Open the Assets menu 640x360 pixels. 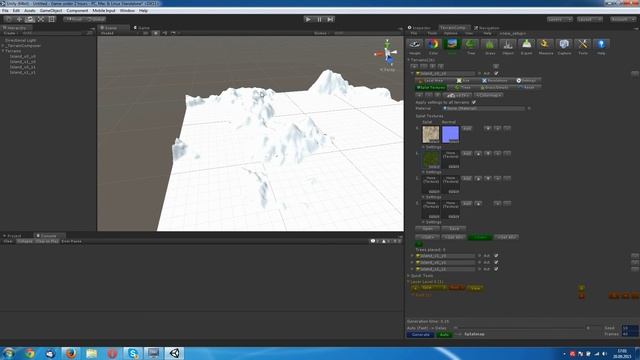(29, 11)
